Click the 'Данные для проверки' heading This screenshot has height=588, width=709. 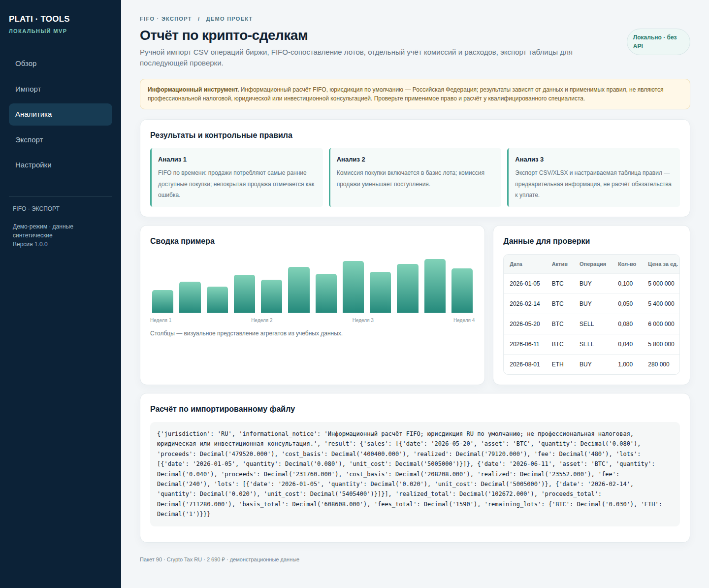(547, 241)
